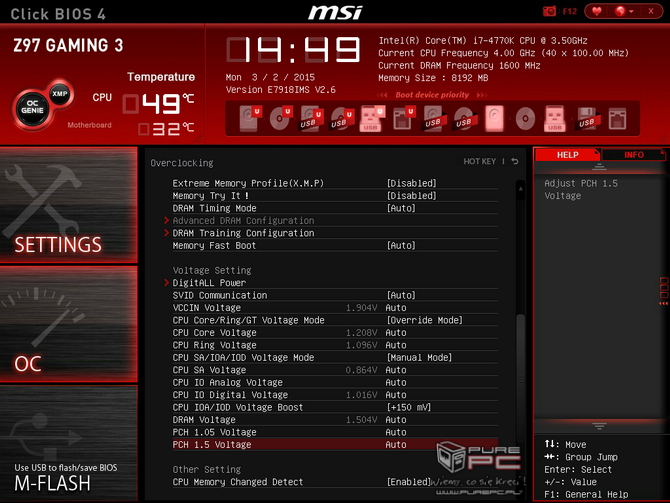Select the UEFI network boot device icon
The width and height of the screenshot is (670, 503).
[x=403, y=118]
